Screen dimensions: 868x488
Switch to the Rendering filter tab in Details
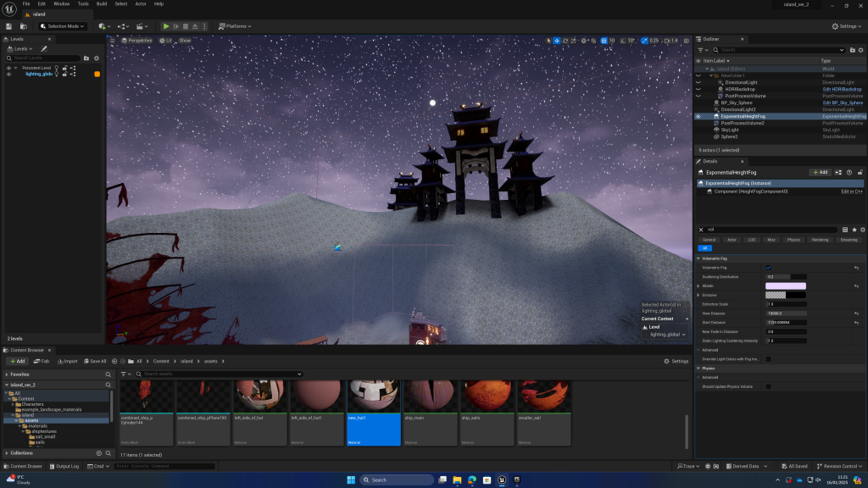pos(820,240)
